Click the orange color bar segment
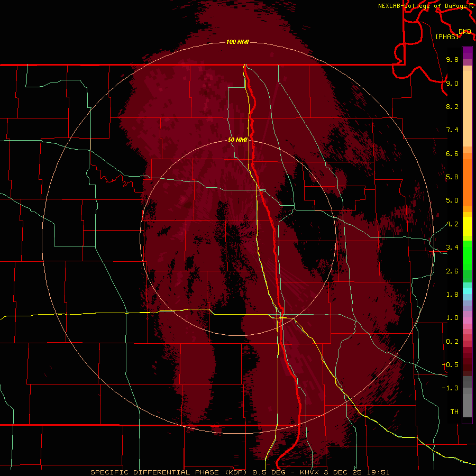 click(x=467, y=182)
